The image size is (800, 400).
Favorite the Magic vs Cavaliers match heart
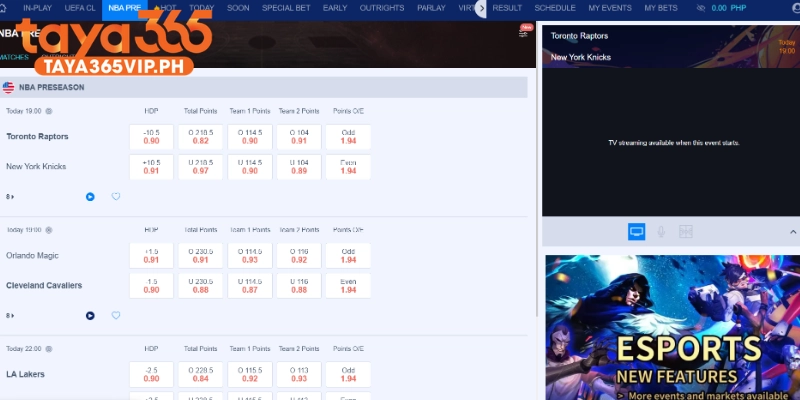click(x=116, y=316)
